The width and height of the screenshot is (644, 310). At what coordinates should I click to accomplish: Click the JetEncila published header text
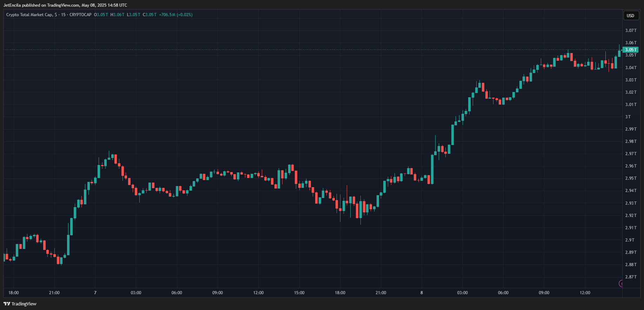pos(65,5)
